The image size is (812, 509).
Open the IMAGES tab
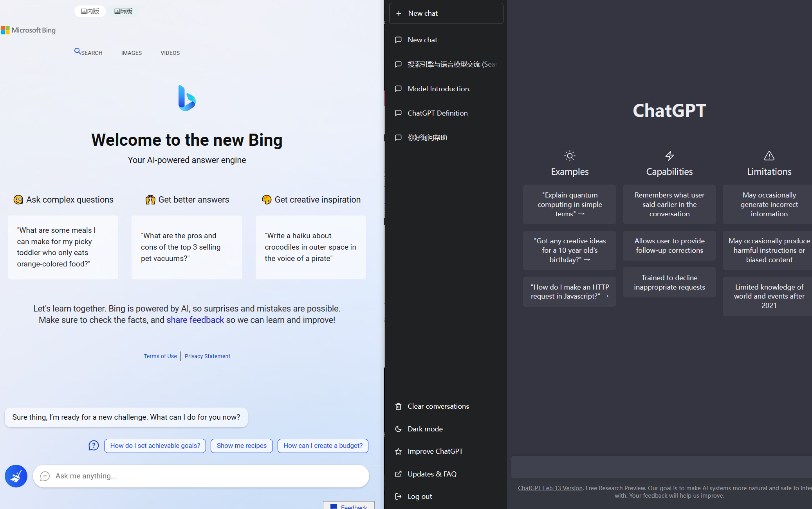coord(132,53)
